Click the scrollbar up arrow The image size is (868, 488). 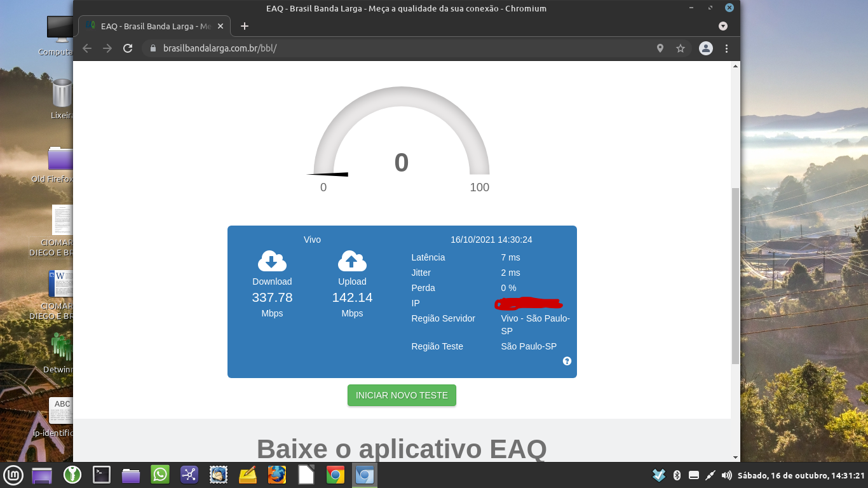coord(736,66)
